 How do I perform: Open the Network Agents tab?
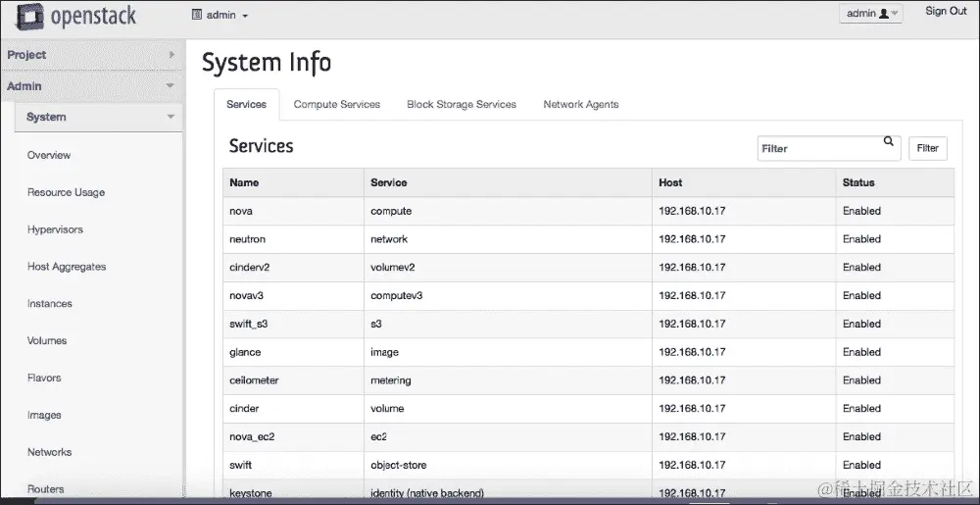coord(580,104)
